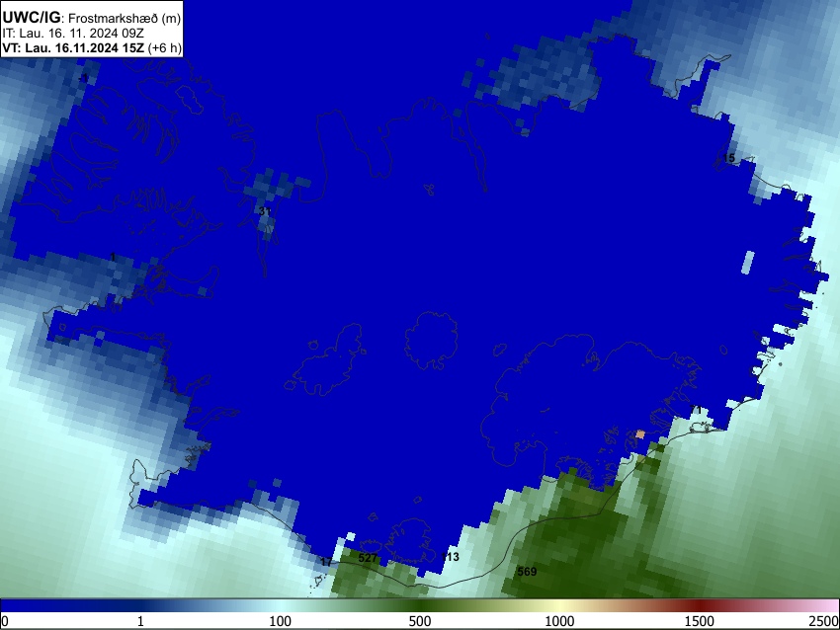Image resolution: width=840 pixels, height=630 pixels.
Task: Select the (+6 h) forecast offset text
Action: click(x=164, y=48)
